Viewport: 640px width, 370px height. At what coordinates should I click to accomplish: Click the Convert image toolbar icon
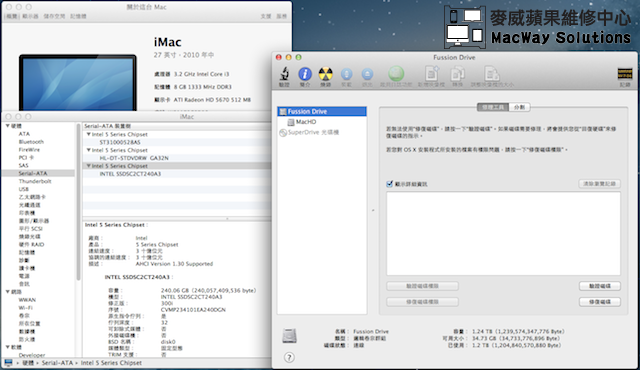pyautogui.click(x=457, y=74)
